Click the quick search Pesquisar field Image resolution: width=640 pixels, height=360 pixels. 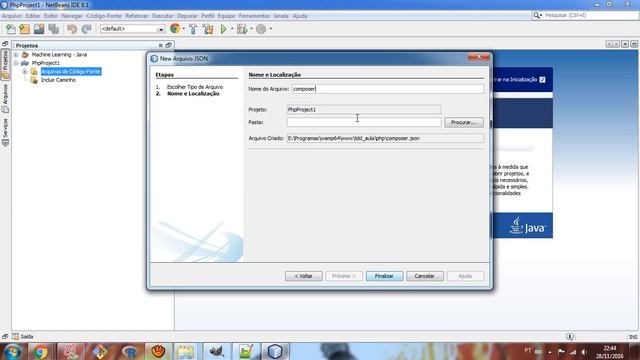(x=590, y=15)
